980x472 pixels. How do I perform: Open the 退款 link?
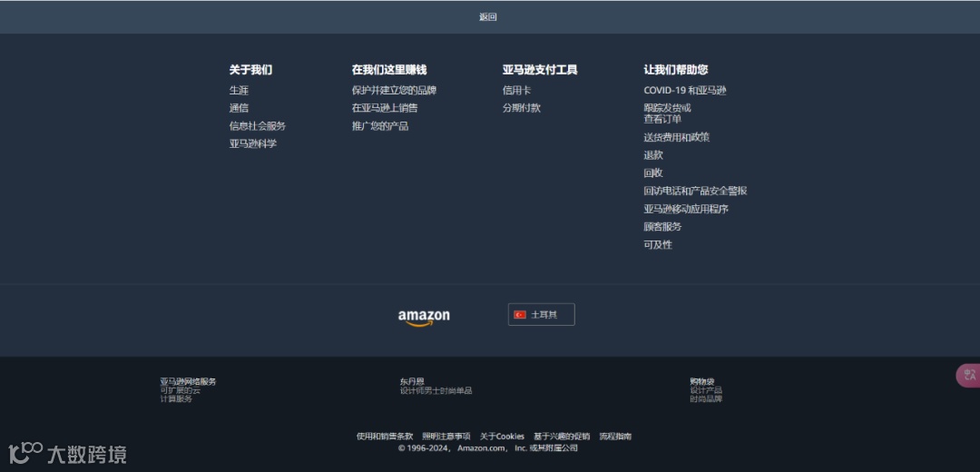point(653,155)
